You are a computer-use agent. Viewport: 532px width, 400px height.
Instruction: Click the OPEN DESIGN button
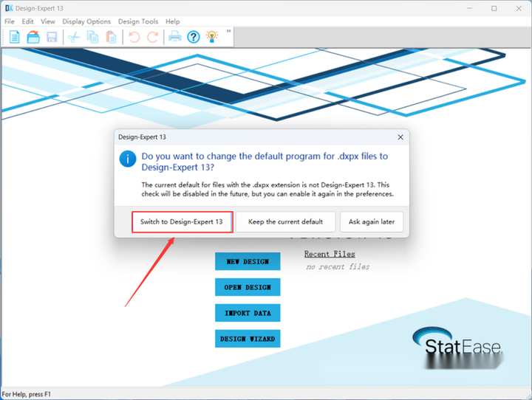[248, 287]
